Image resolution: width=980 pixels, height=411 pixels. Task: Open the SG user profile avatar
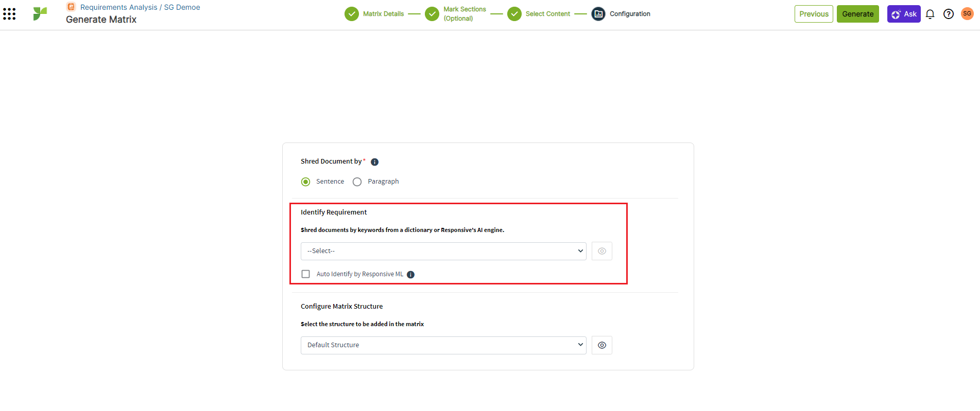(967, 14)
